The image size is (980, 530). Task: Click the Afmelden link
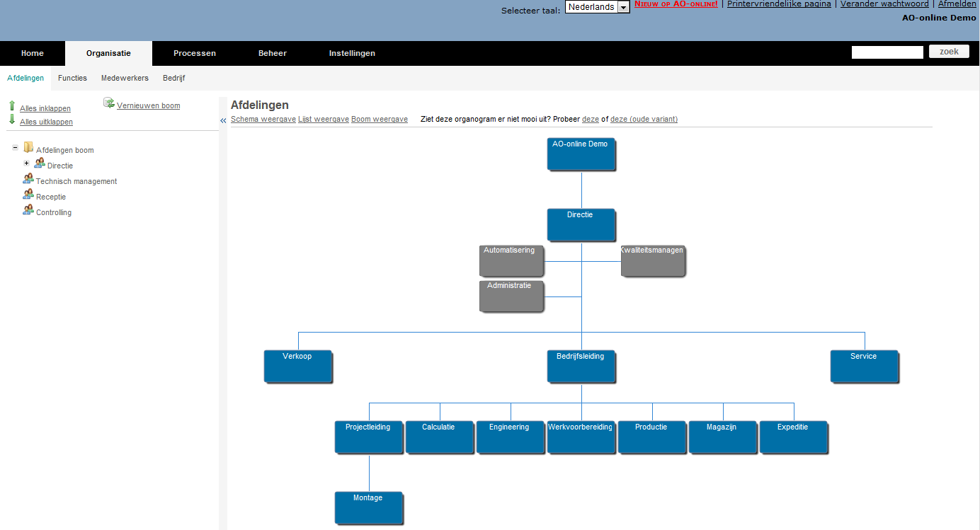957,4
